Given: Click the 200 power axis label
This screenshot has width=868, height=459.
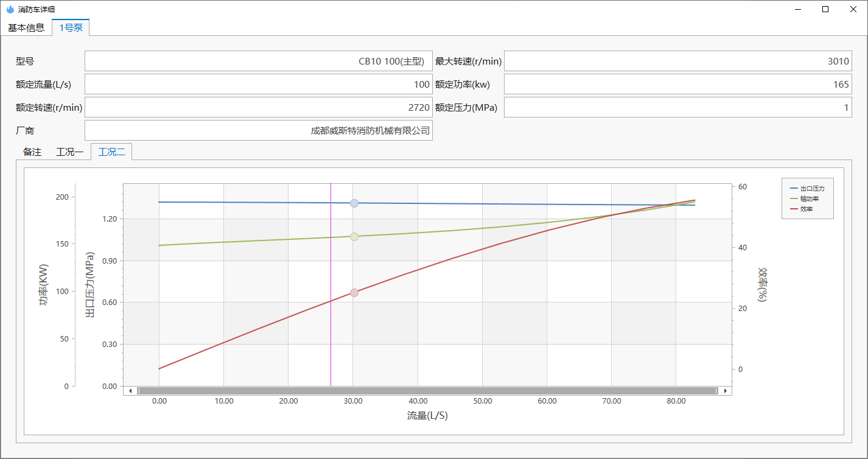Looking at the screenshot, I should [62, 197].
